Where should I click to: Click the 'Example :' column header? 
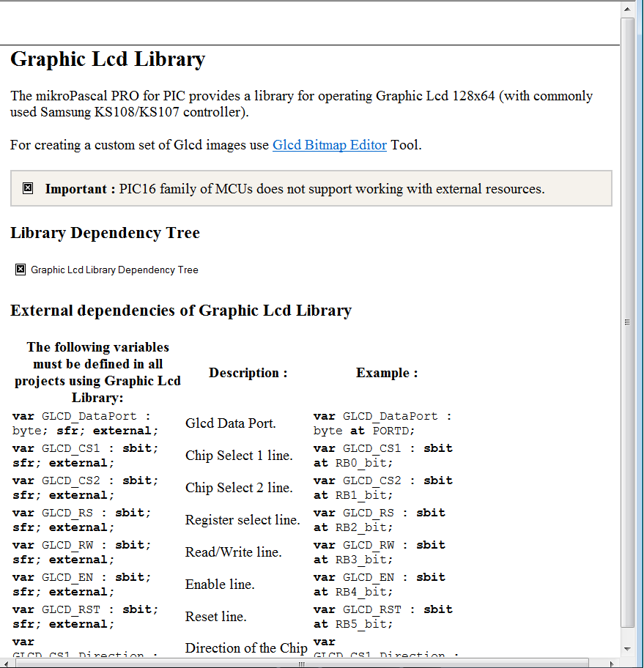point(387,373)
